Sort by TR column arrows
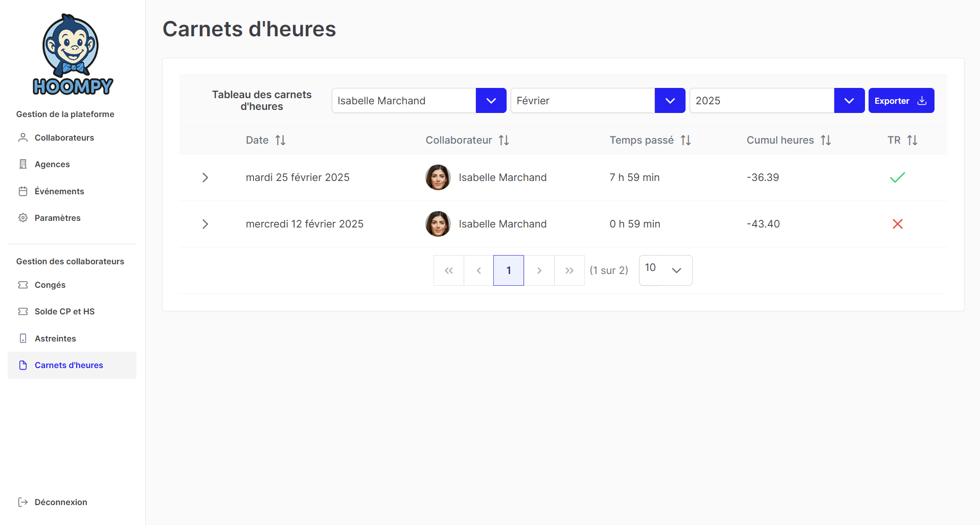This screenshot has width=980, height=525. tap(912, 140)
